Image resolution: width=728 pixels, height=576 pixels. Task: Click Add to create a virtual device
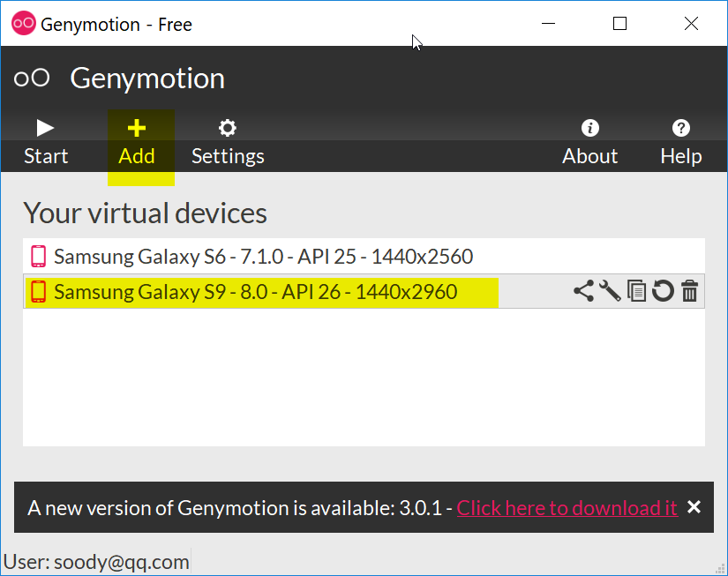tap(137, 143)
